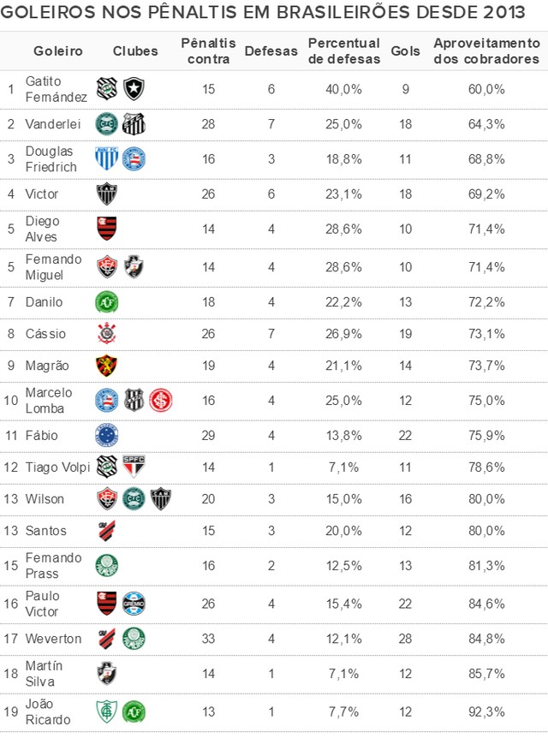Click the Atlético Mineiro crest in Victor's row

tap(106, 194)
